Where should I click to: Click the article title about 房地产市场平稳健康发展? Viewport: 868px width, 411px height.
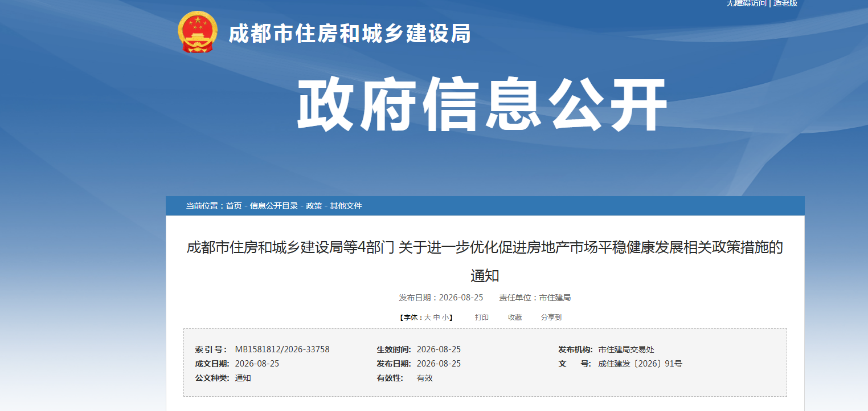point(485,262)
